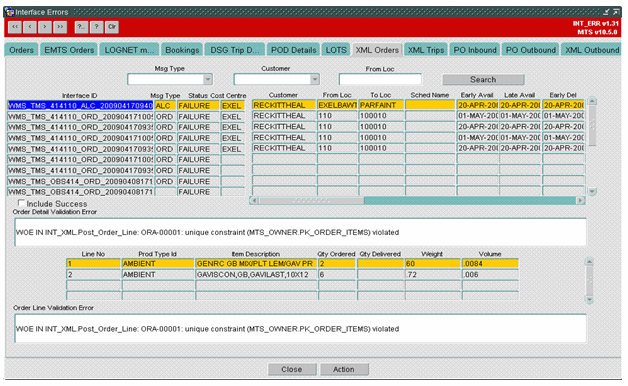Open the PO Outbound tab
Screen dimensions: 628x386
[x=530, y=50]
